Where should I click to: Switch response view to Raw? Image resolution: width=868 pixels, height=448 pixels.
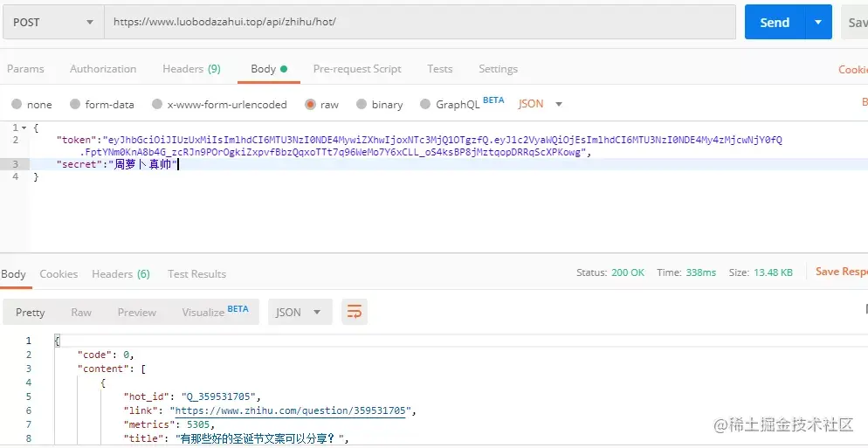coord(81,313)
